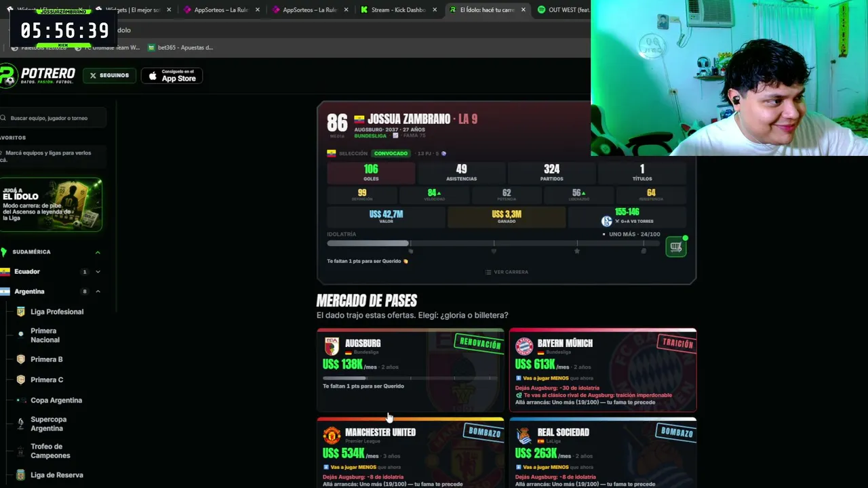This screenshot has width=868, height=488.
Task: Choose the Manchester United transfer offer
Action: tap(410, 453)
